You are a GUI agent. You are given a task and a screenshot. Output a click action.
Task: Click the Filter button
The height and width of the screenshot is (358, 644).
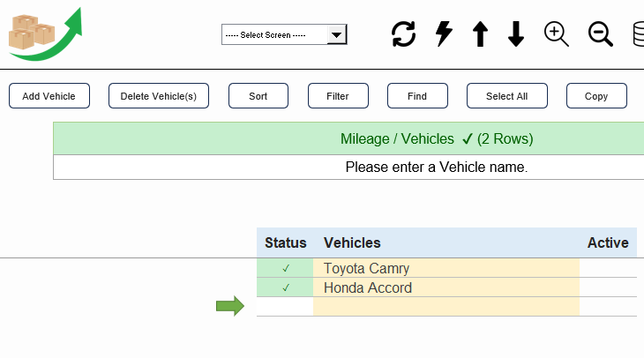(338, 95)
